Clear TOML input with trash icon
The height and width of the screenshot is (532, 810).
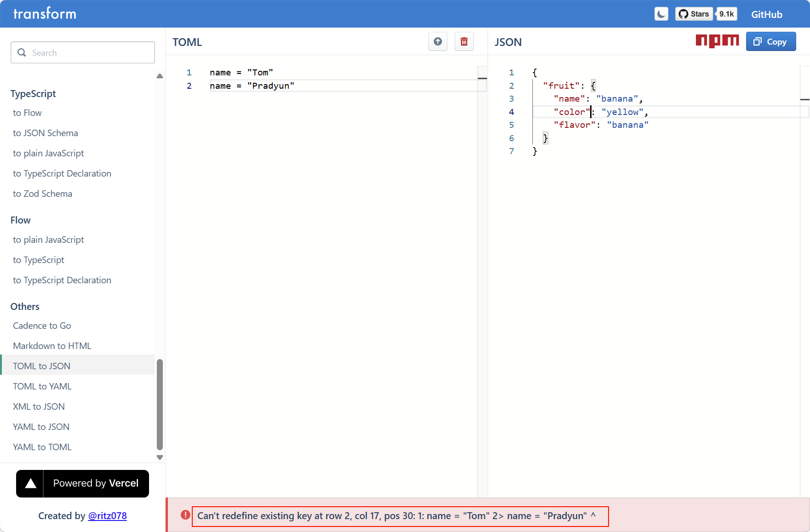(x=464, y=42)
